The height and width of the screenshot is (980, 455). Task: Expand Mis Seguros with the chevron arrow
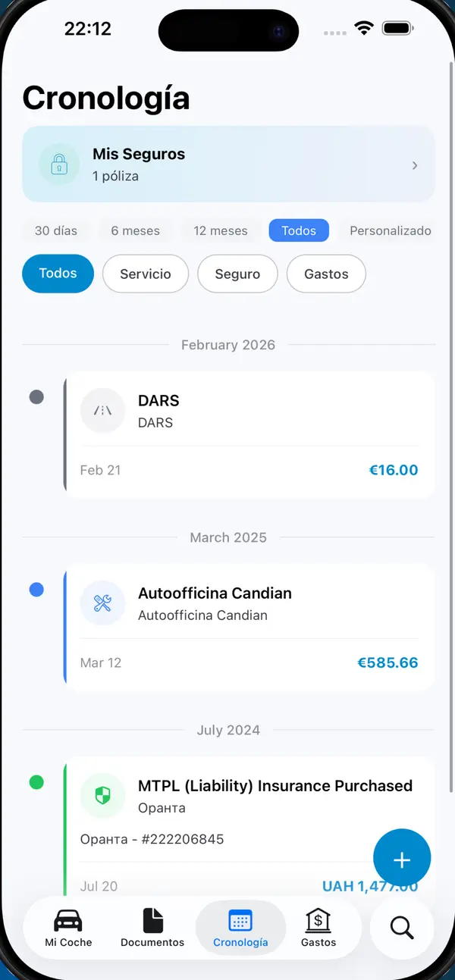coord(415,165)
